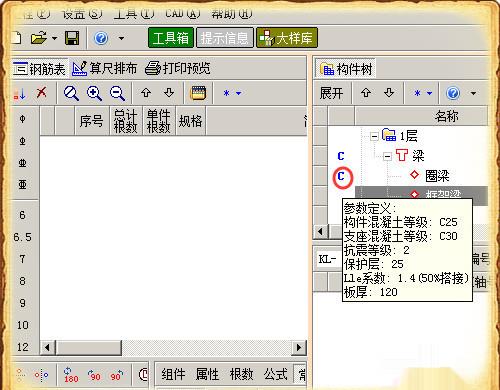This screenshot has height=390, width=500.
Task: Click the 总计根数 column header
Action: (x=126, y=120)
